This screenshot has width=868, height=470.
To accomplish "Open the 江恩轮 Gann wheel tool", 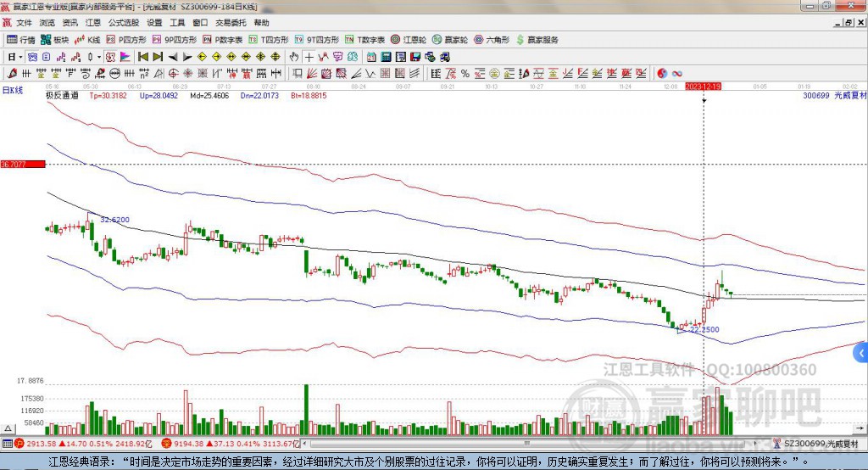I will (414, 40).
